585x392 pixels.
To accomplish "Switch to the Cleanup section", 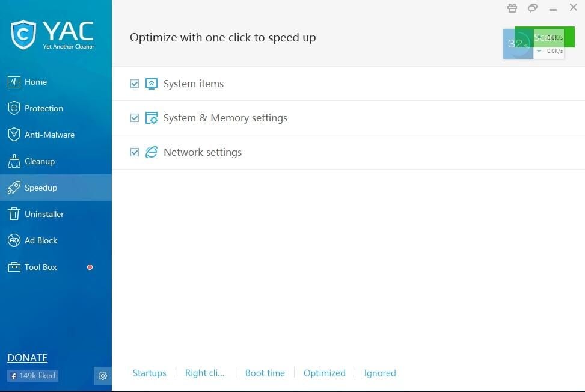I will click(x=55, y=161).
